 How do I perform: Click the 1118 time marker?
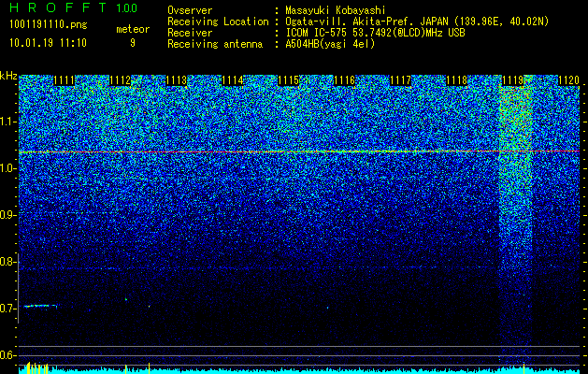[x=457, y=80]
